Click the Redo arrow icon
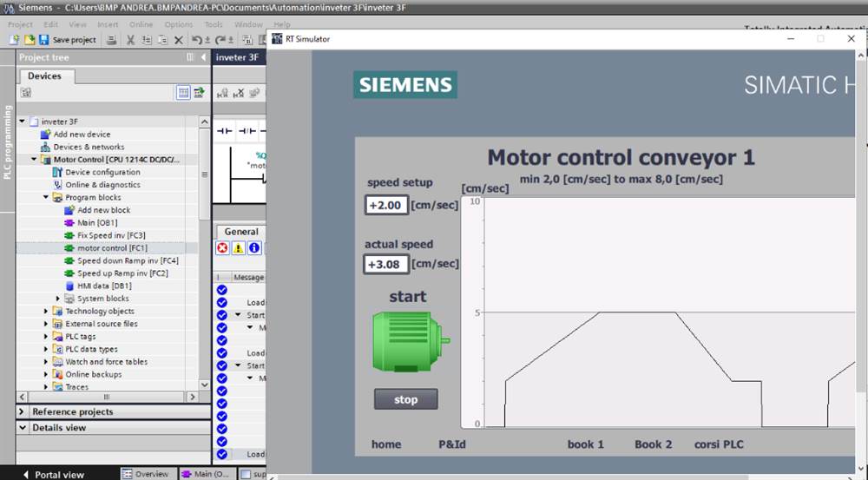 click(x=220, y=40)
